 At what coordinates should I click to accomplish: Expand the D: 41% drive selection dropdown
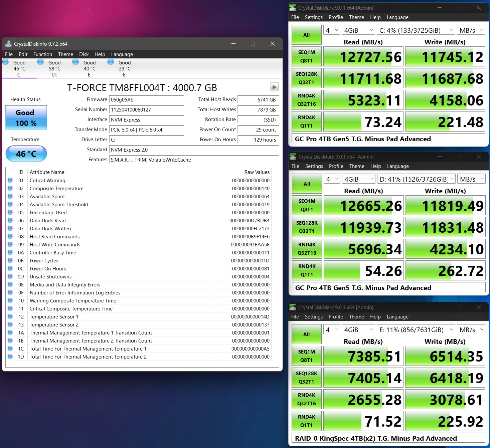417,179
